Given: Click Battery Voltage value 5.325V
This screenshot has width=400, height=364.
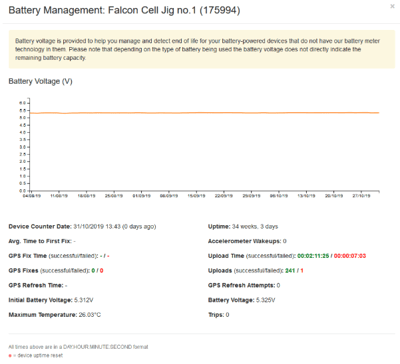Looking at the screenshot, I should pos(266,300).
